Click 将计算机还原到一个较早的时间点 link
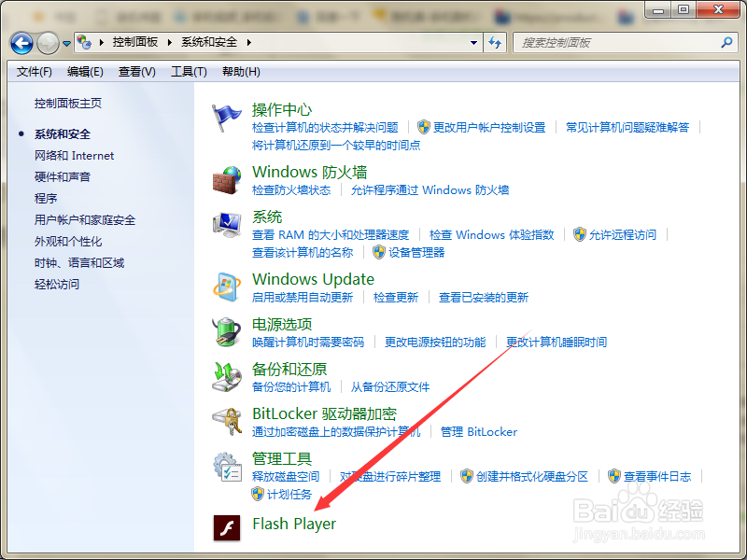 pos(336,146)
